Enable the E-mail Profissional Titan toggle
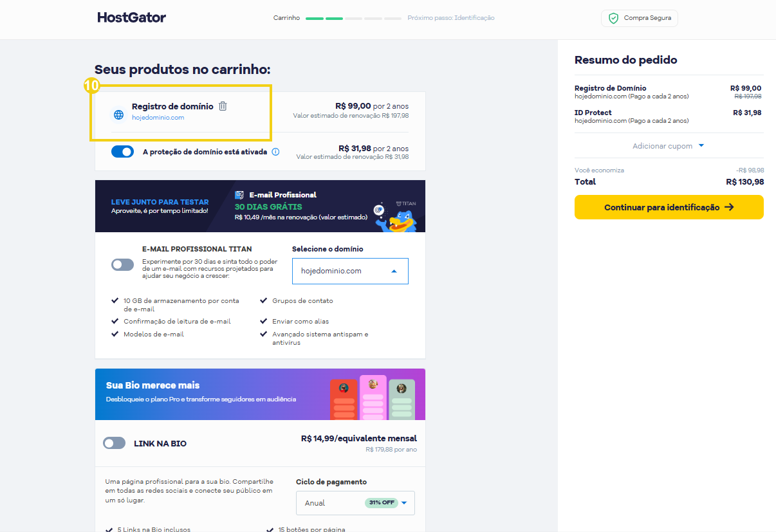The image size is (776, 532). [122, 264]
